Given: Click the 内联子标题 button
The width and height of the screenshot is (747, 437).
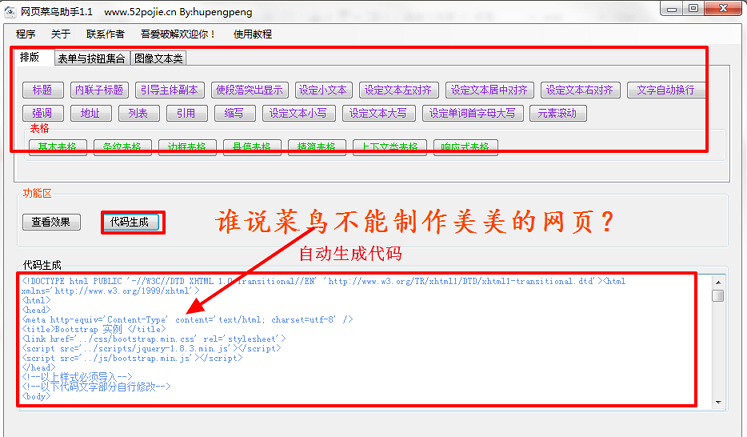Looking at the screenshot, I should pyautogui.click(x=99, y=90).
